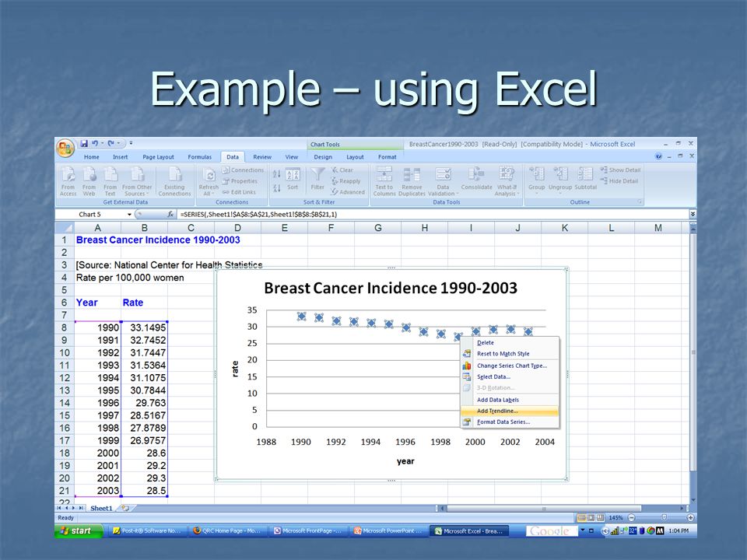Click the Advanced filter button

point(348,192)
